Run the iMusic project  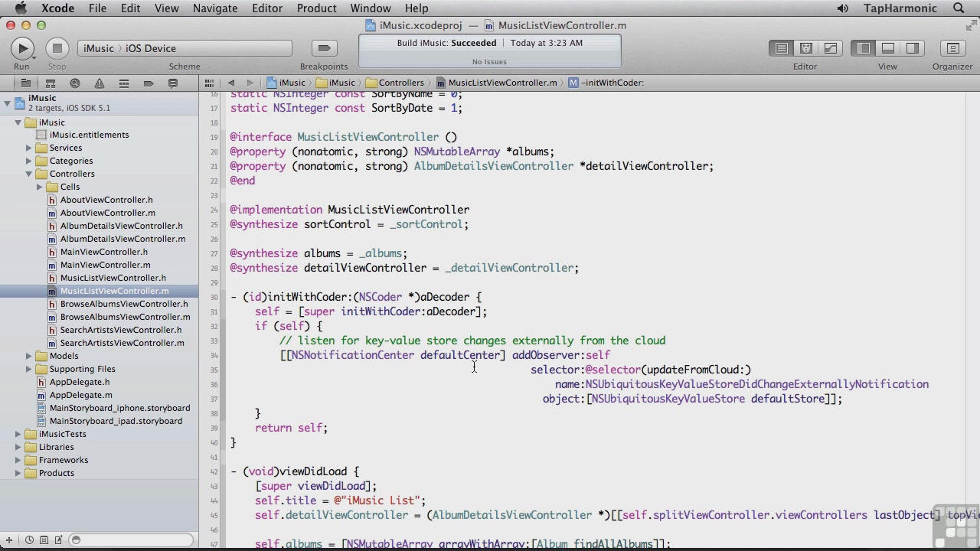pos(22,48)
